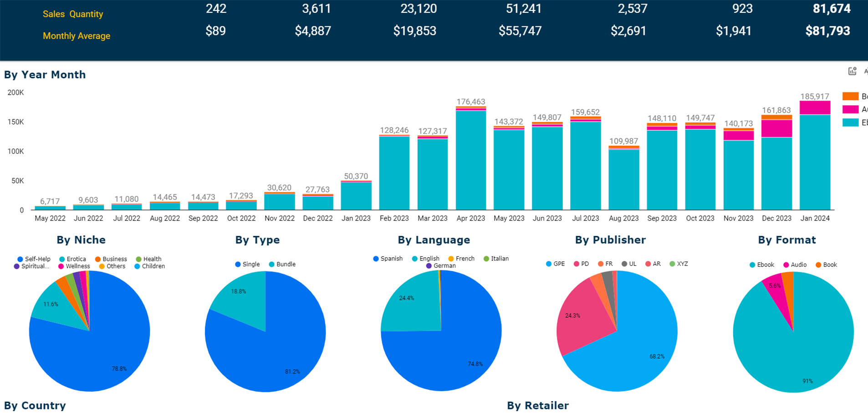The height and width of the screenshot is (413, 868).
Task: Open the chart explore settings icon
Action: [852, 71]
